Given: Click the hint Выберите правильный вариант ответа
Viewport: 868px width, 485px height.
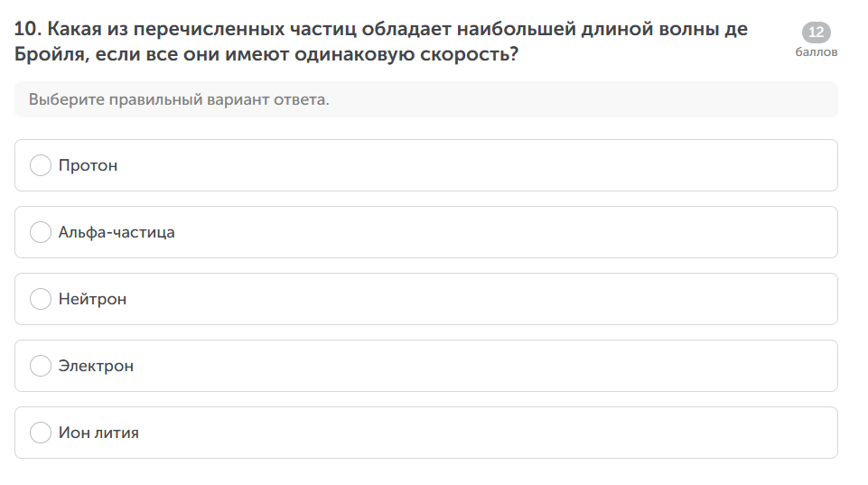Looking at the screenshot, I should pos(179,99).
